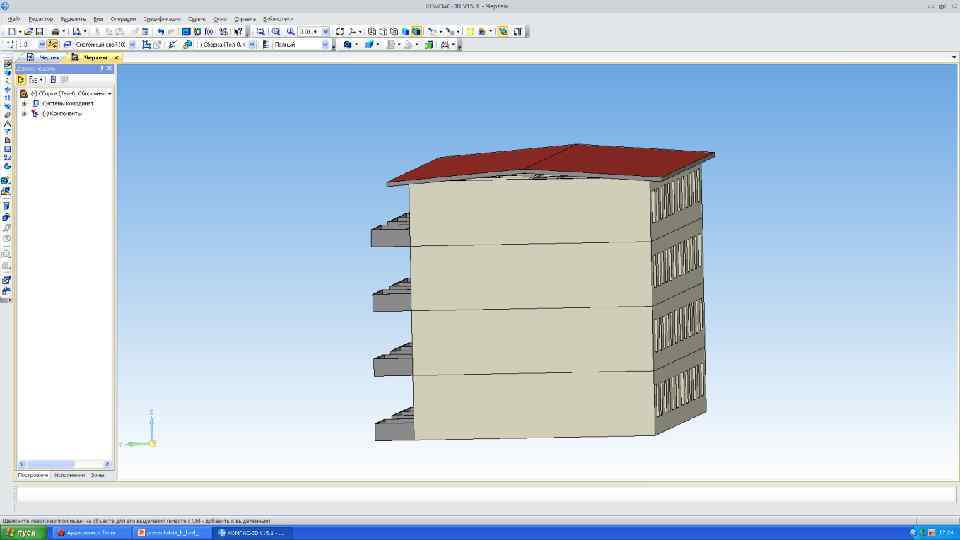Screen dimensions: 960x540
Task: Open the Сборка assembly selector dropdown
Action: 252,45
